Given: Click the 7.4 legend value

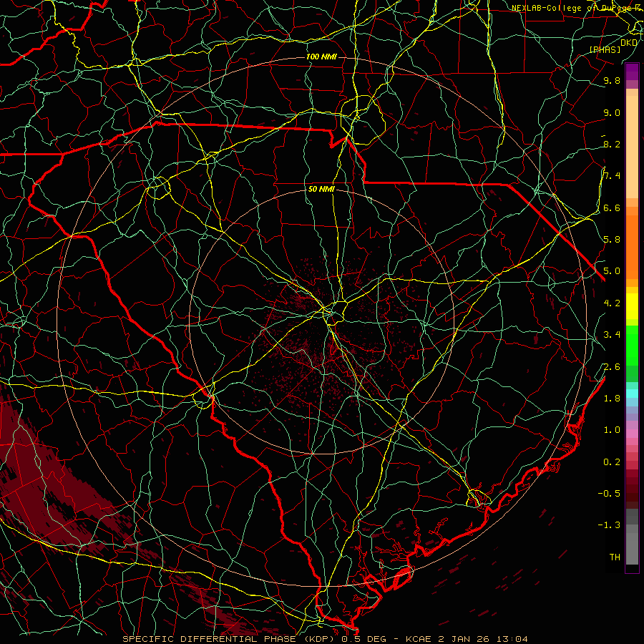Looking at the screenshot, I should 612,176.
